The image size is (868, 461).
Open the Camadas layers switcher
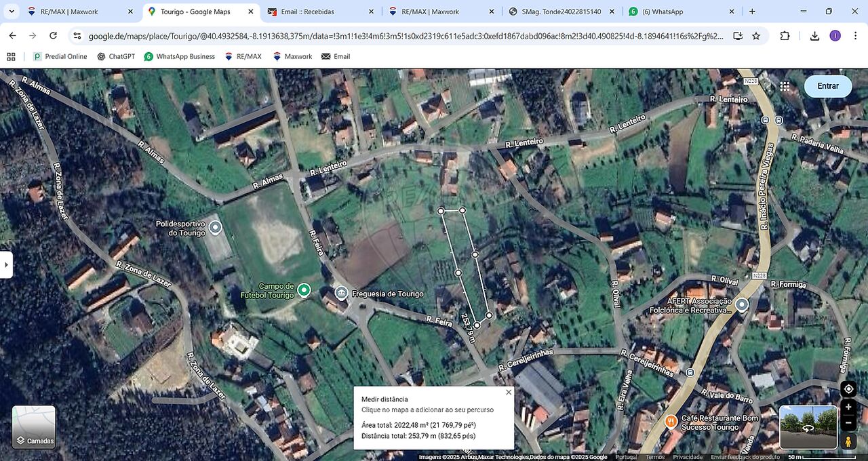click(34, 427)
